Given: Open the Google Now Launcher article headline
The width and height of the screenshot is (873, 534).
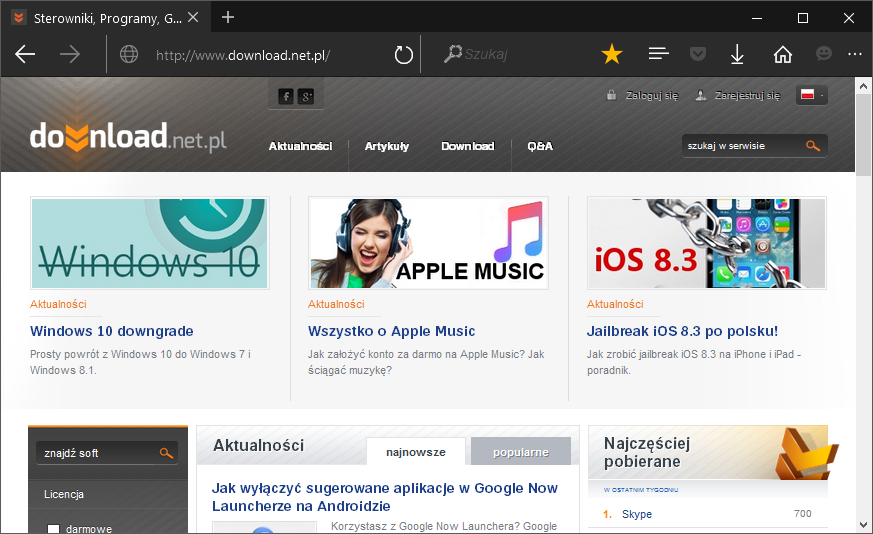Looking at the screenshot, I should (x=384, y=497).
